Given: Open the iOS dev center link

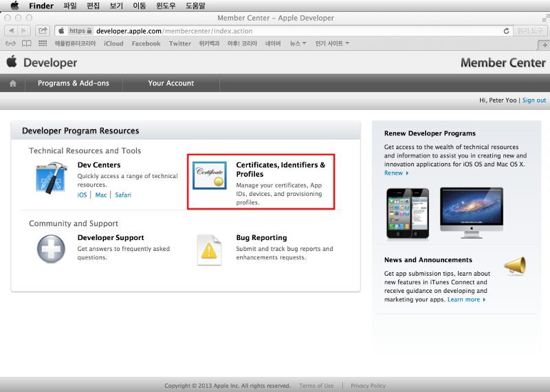Looking at the screenshot, I should pos(82,195).
